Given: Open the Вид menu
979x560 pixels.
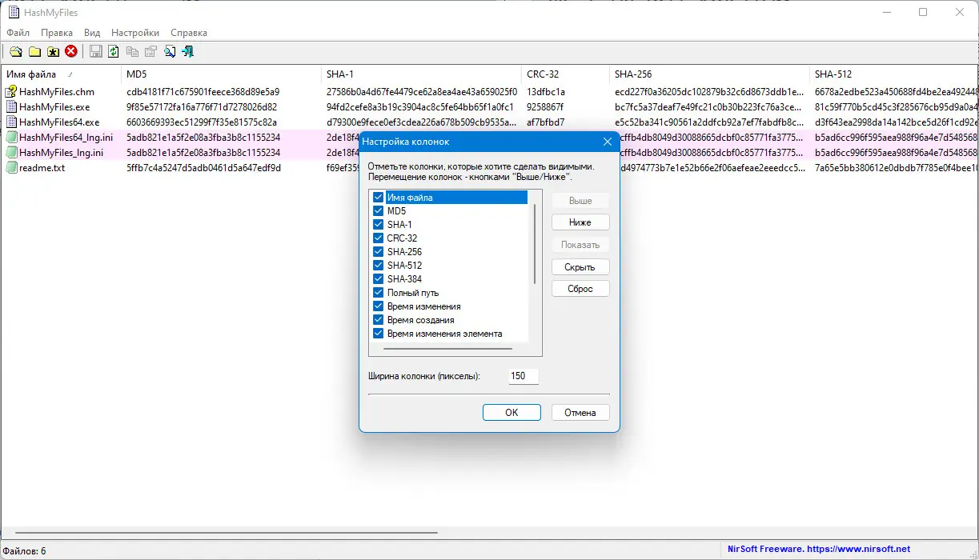Looking at the screenshot, I should (x=92, y=33).
